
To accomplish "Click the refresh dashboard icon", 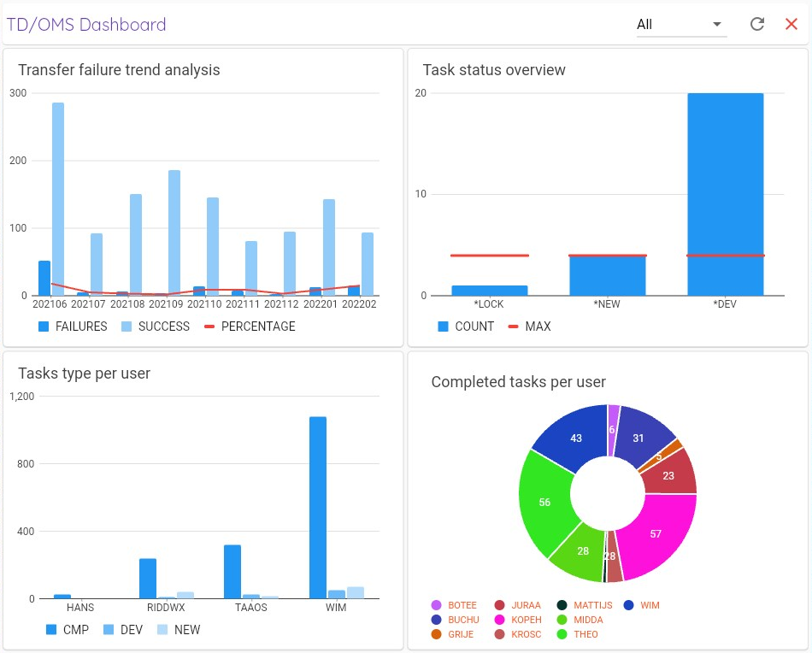I will coord(756,24).
